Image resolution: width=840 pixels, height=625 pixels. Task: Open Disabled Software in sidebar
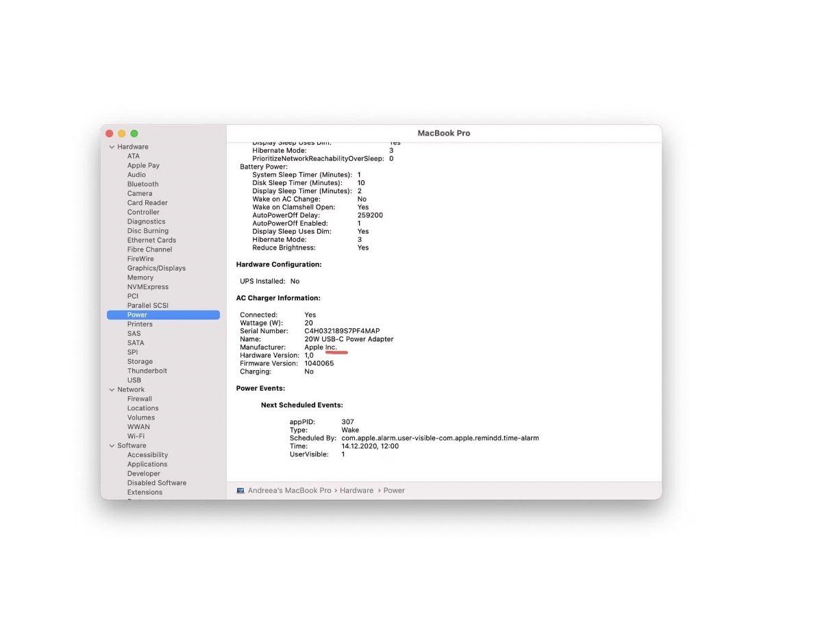(x=156, y=483)
